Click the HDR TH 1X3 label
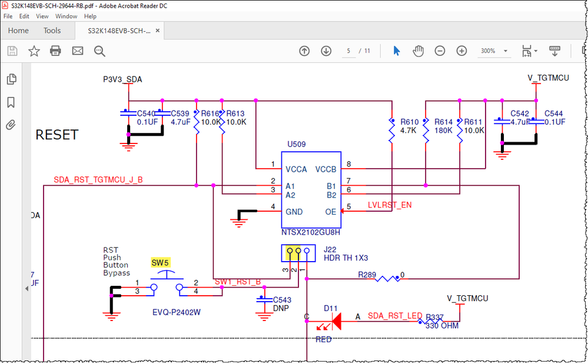 click(346, 258)
